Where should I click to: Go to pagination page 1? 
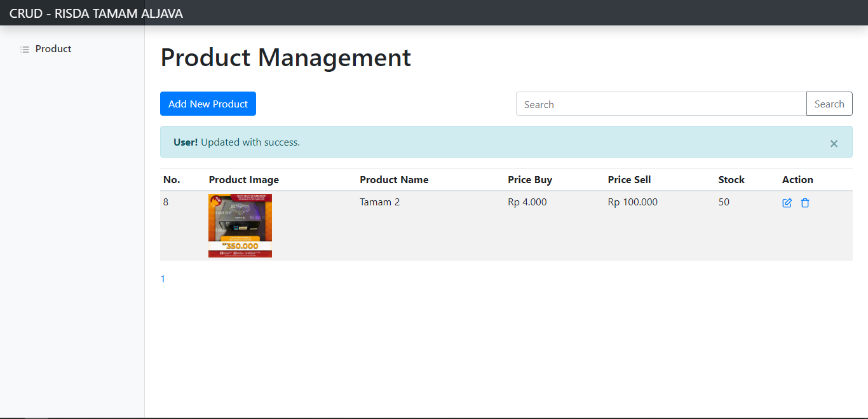click(x=163, y=278)
